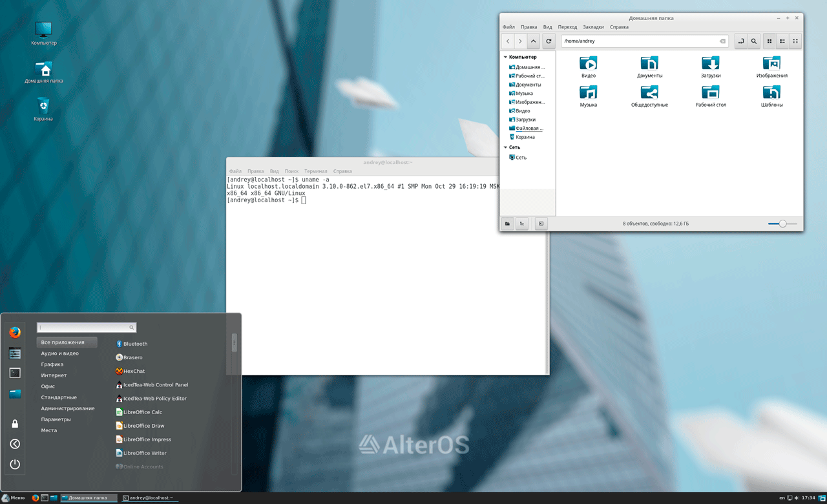Image resolution: width=827 pixels, height=504 pixels.
Task: Click the power off icon in menu
Action: (x=15, y=464)
